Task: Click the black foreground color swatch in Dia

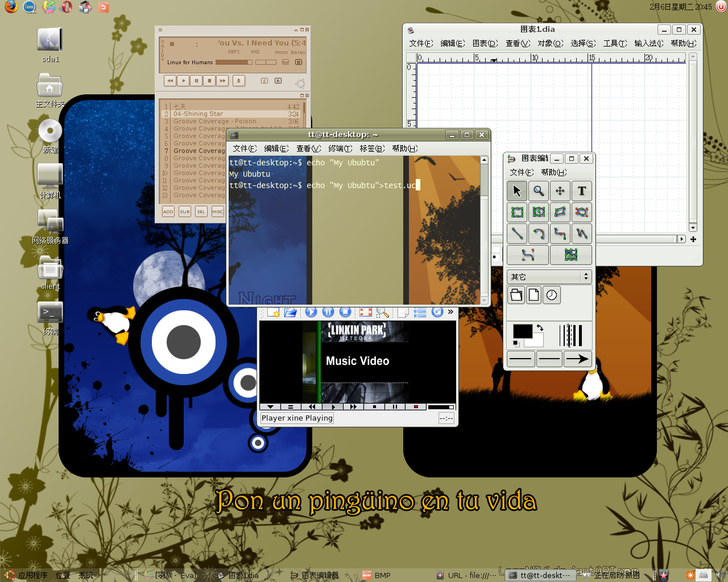Action: (523, 331)
